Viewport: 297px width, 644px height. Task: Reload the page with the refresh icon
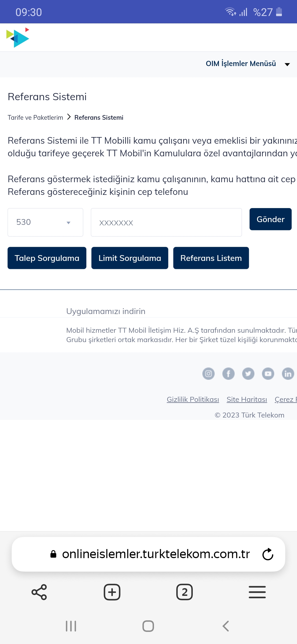point(268,554)
